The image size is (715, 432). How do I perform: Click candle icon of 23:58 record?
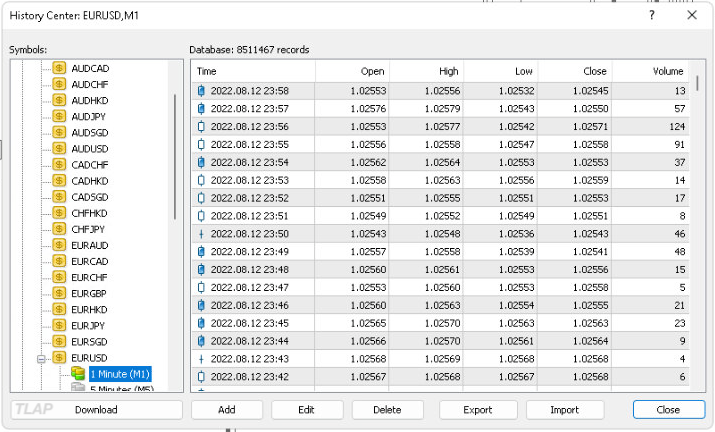pos(201,91)
